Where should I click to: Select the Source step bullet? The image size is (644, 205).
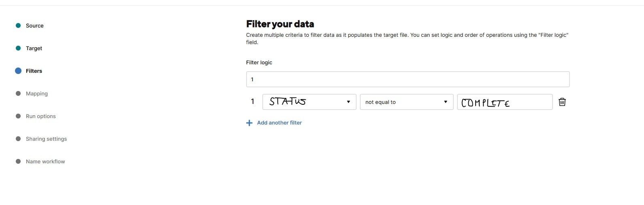point(18,25)
